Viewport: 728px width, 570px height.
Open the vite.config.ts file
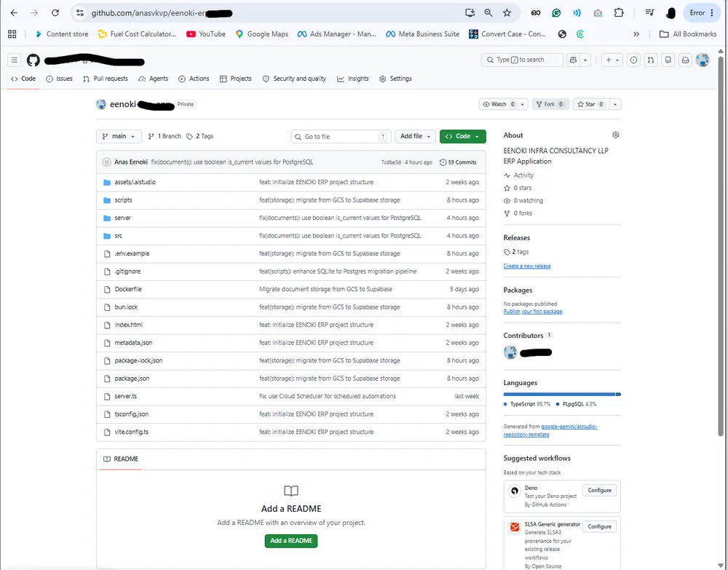131,432
